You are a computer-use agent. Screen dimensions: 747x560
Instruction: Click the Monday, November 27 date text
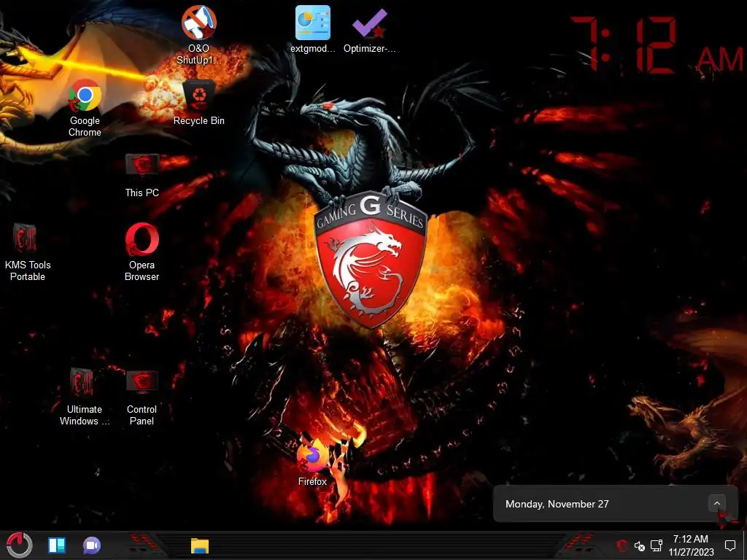click(x=557, y=504)
